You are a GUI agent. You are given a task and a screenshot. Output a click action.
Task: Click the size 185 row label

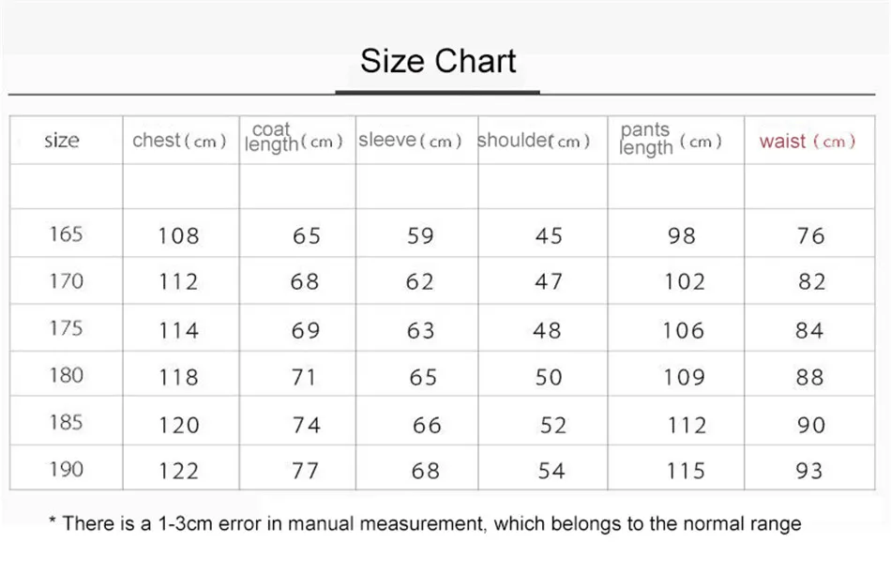[66, 422]
